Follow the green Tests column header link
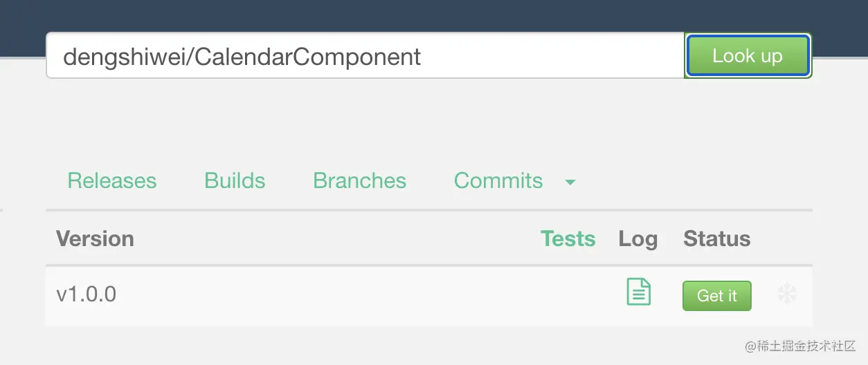 (568, 239)
